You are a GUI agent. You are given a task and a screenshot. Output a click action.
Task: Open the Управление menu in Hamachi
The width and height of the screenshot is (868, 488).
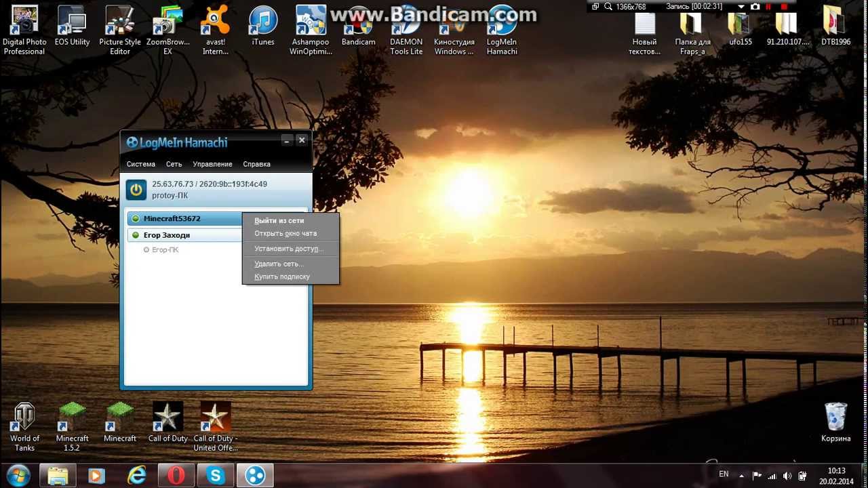click(212, 164)
